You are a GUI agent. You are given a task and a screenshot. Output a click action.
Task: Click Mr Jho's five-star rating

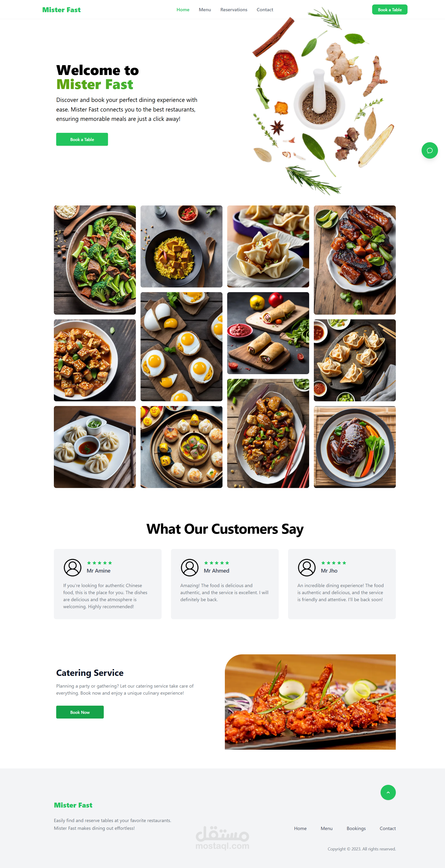[x=334, y=563]
